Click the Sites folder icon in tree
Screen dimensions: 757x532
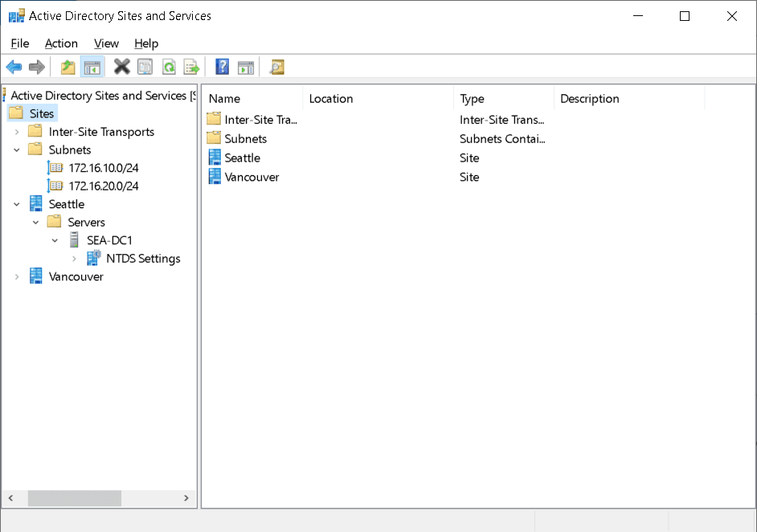coord(16,113)
